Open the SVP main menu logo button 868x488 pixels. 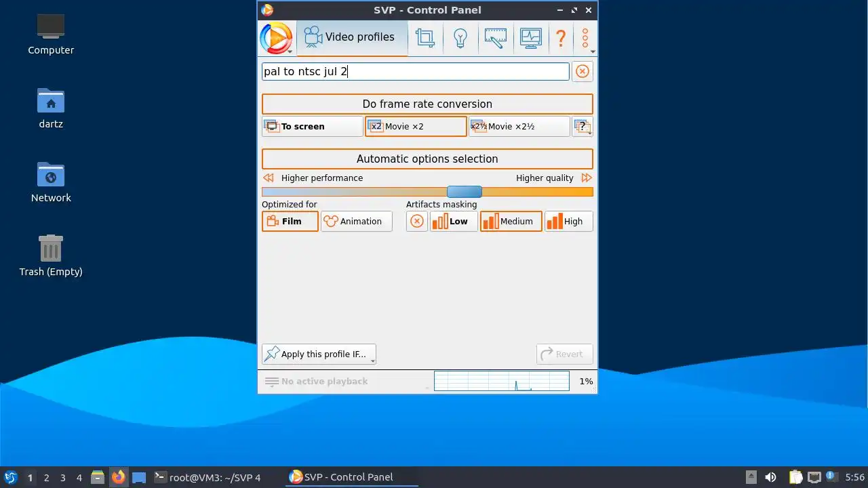point(276,38)
